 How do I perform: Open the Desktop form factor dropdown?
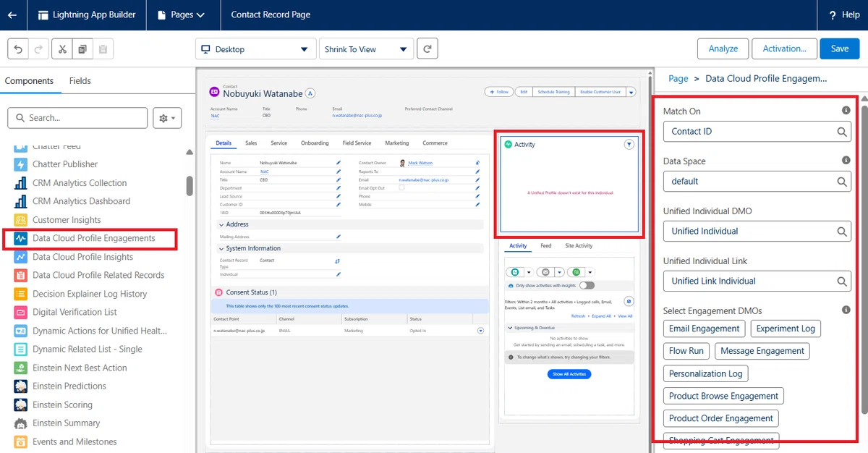pyautogui.click(x=256, y=49)
